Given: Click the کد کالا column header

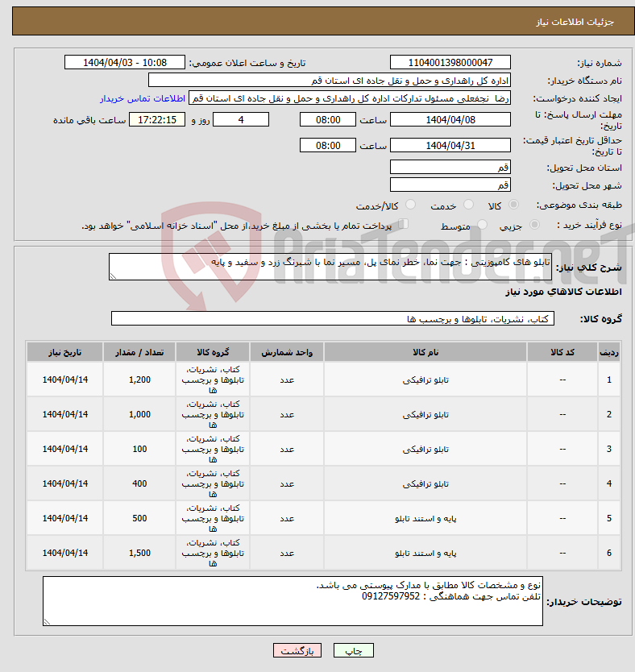Looking at the screenshot, I should (562, 352).
